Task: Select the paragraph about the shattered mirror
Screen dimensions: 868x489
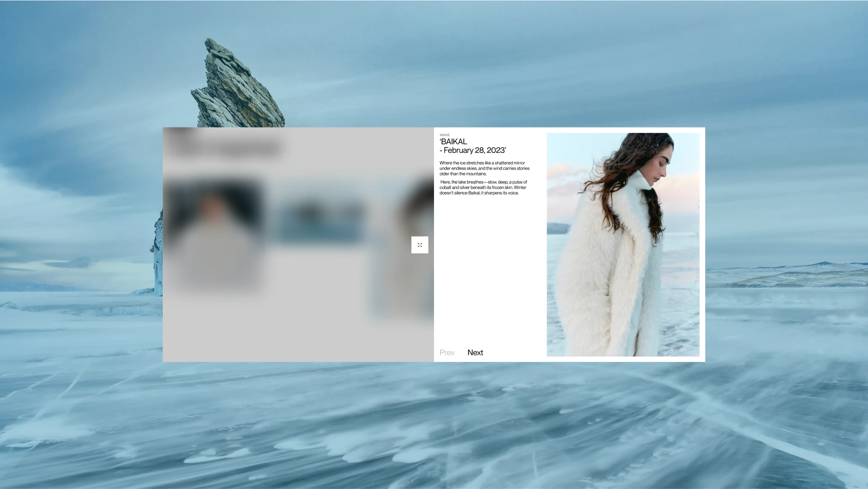Action: tap(484, 168)
